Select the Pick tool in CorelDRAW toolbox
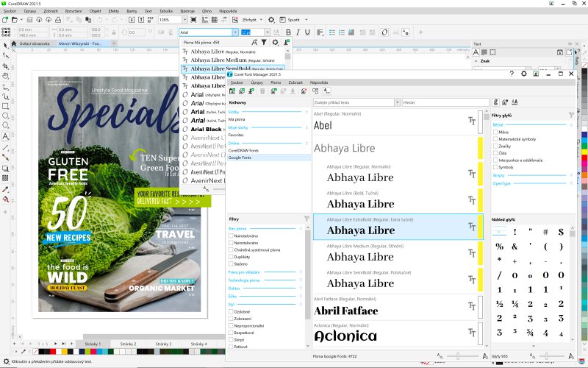Screen dimensions: 588x368 (6, 45)
